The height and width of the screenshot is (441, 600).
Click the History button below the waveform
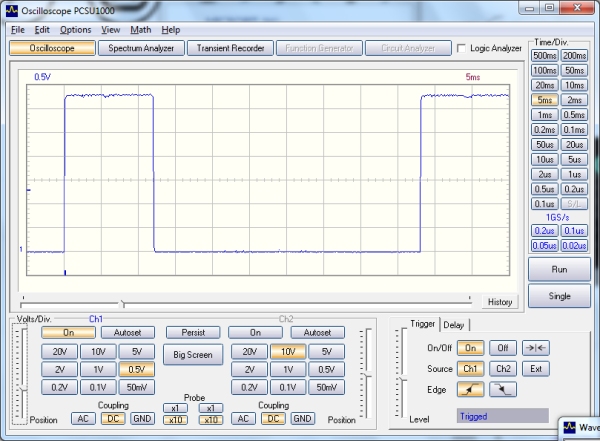(x=500, y=302)
